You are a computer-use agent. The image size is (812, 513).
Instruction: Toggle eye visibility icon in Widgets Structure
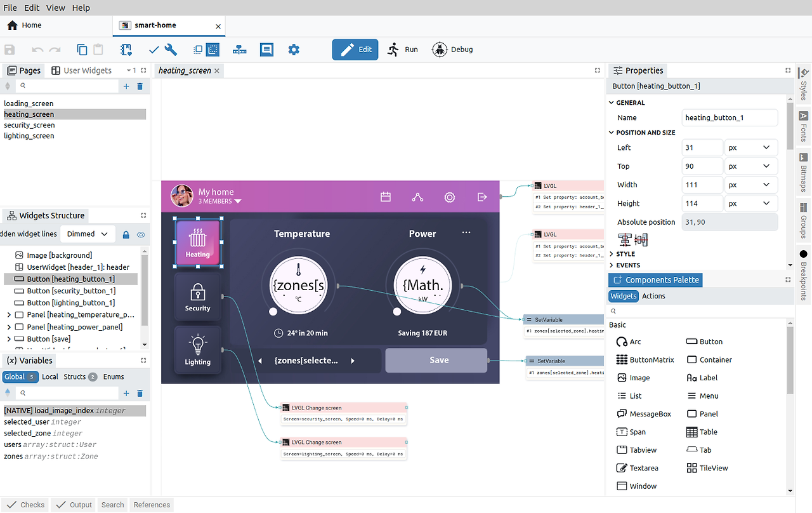[141, 234]
